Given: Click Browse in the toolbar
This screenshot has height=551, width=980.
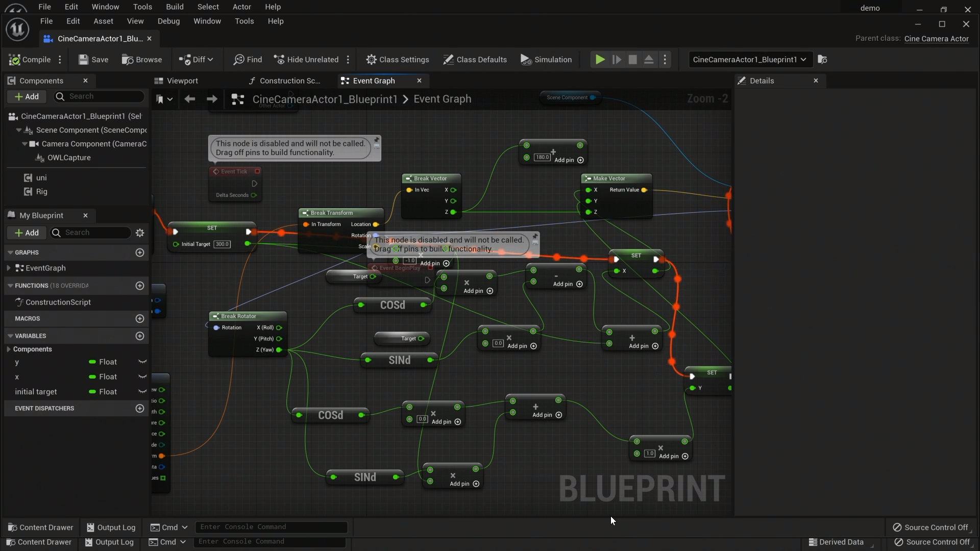Looking at the screenshot, I should click(142, 60).
